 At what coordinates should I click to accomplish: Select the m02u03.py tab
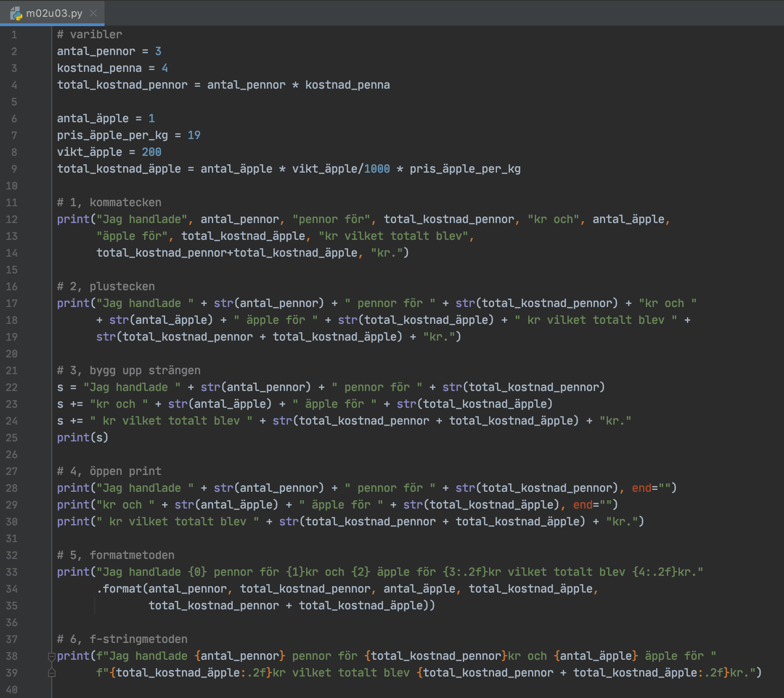pos(54,13)
